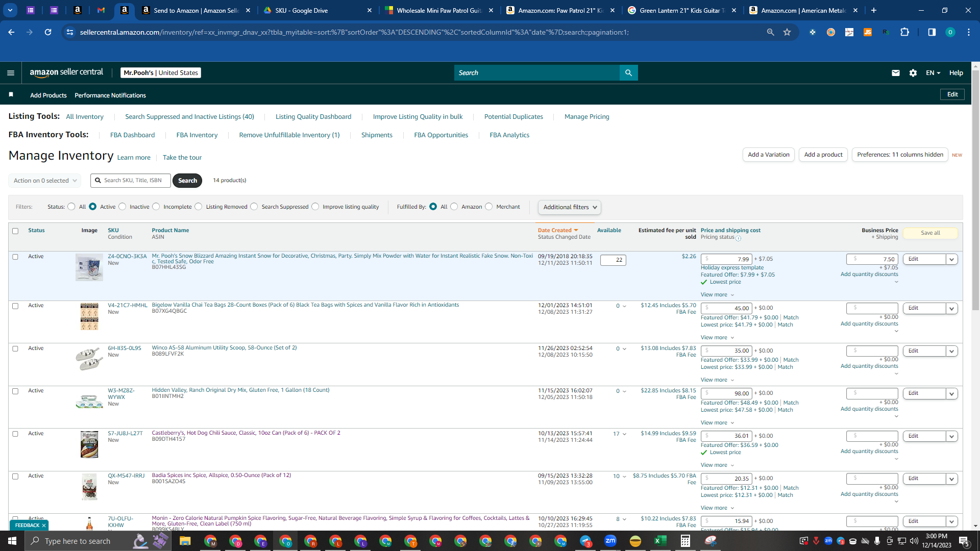
Task: Open the browser extensions puzzle icon
Action: [904, 32]
